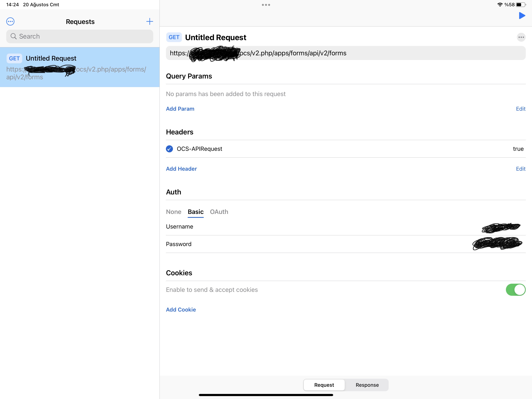Select None as the Auth type
The width and height of the screenshot is (532, 399).
(173, 212)
